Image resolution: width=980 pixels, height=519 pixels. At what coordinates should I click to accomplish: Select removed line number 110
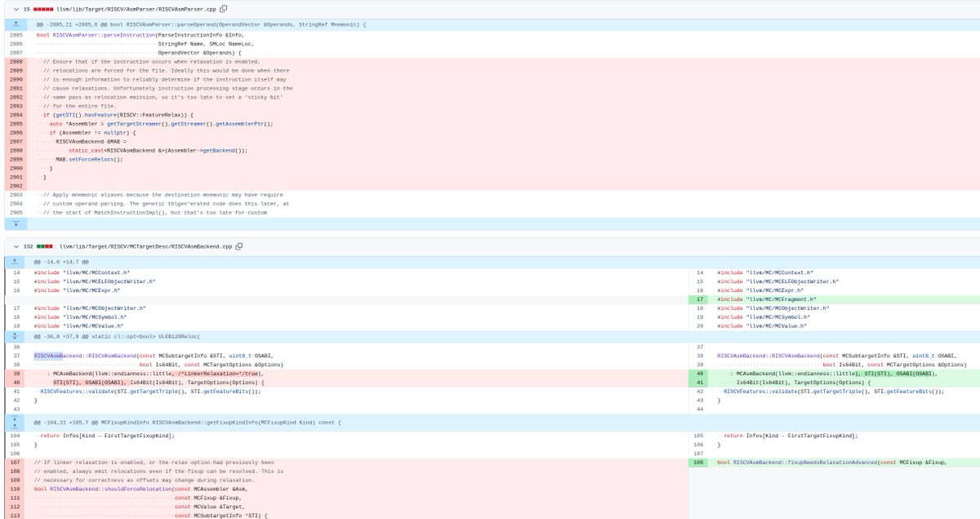coord(16,490)
